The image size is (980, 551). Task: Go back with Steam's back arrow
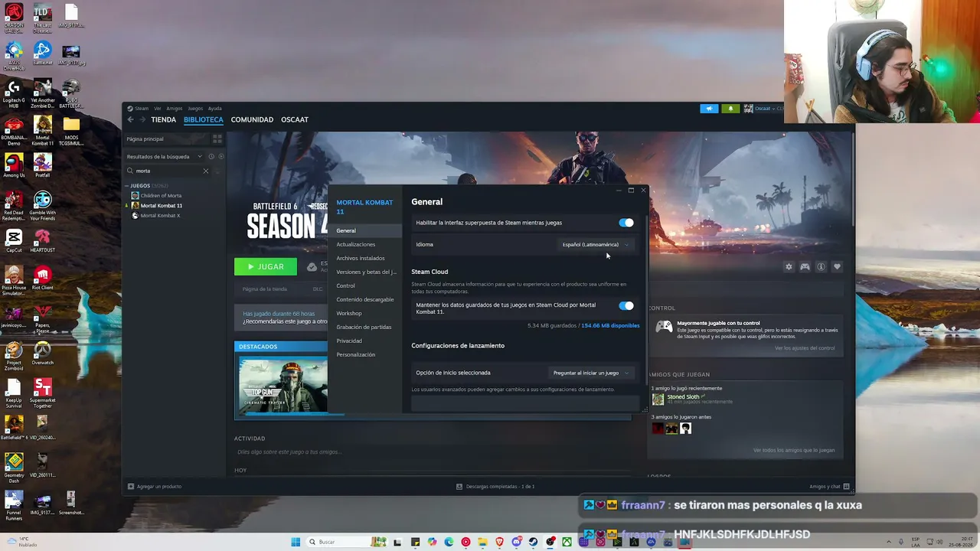click(x=131, y=119)
